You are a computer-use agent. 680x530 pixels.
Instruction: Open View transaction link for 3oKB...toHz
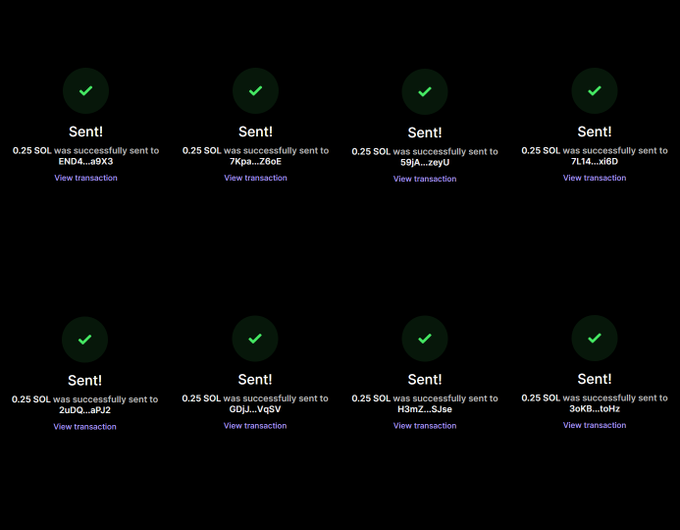(595, 425)
